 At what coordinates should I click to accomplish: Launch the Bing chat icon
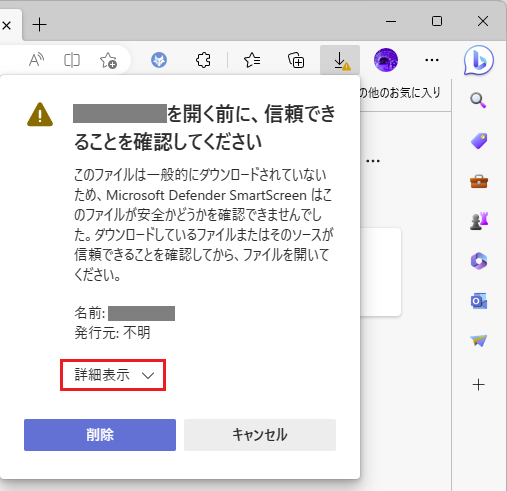point(478,61)
